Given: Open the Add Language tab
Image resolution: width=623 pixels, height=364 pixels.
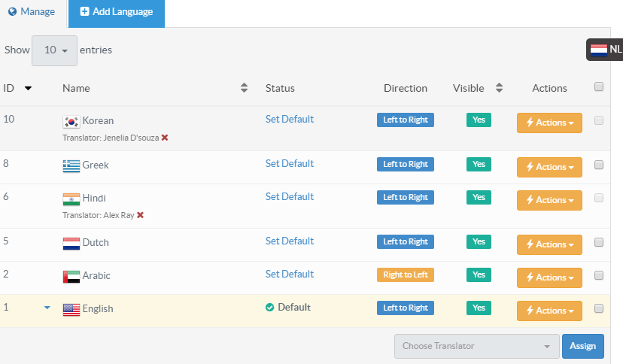Looking at the screenshot, I should tap(117, 13).
